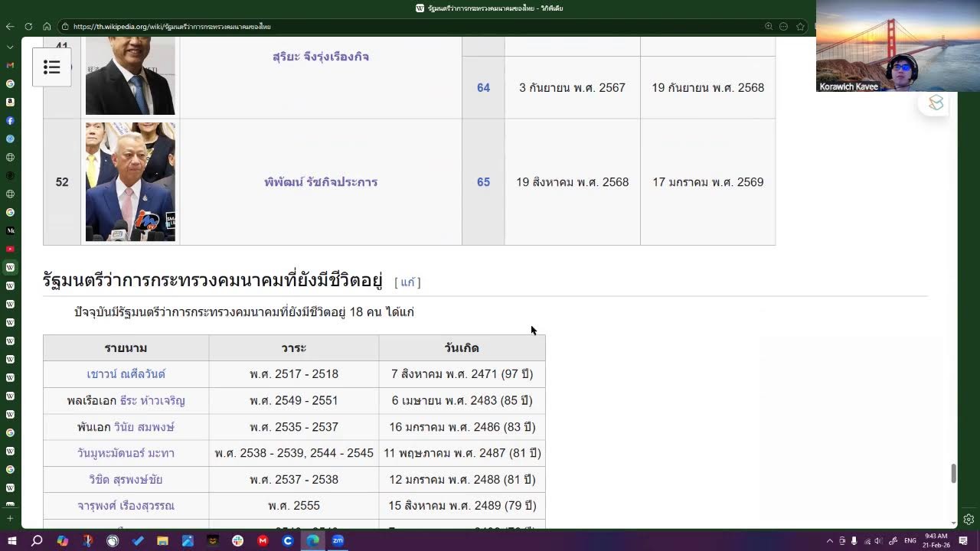Viewport: 980px width, 551px height.
Task: Click the ENG language indicator
Action: pos(910,540)
